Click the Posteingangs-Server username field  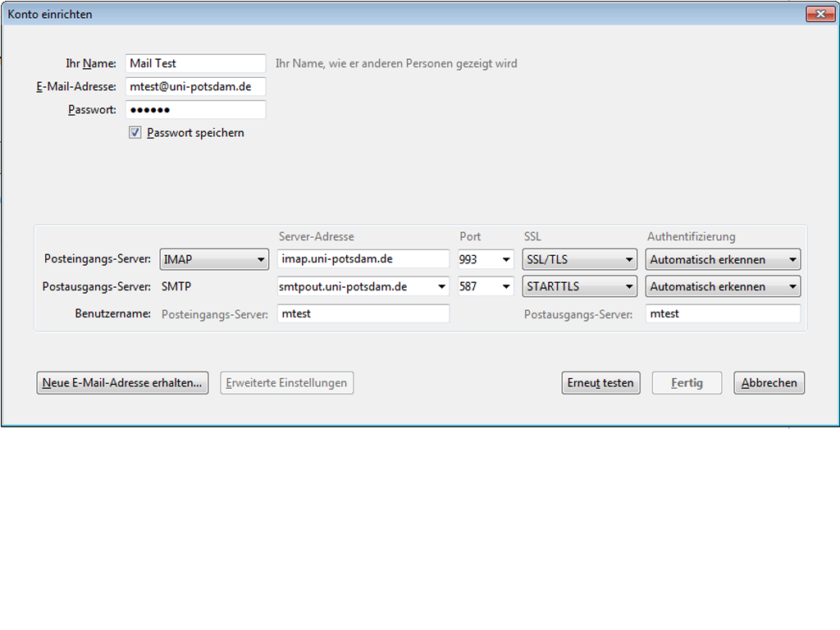tap(363, 313)
